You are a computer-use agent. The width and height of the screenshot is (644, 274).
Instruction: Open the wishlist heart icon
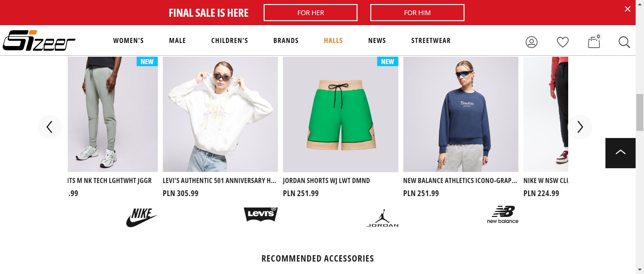(562, 42)
